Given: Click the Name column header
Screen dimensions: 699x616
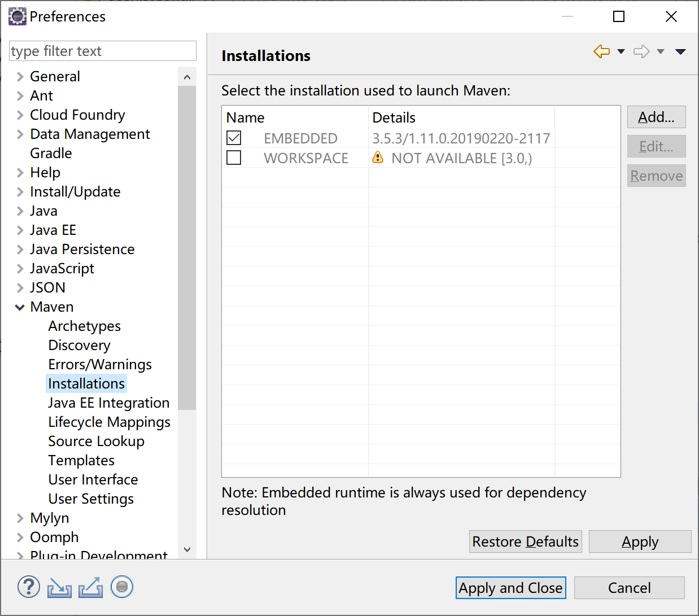Looking at the screenshot, I should click(x=295, y=117).
